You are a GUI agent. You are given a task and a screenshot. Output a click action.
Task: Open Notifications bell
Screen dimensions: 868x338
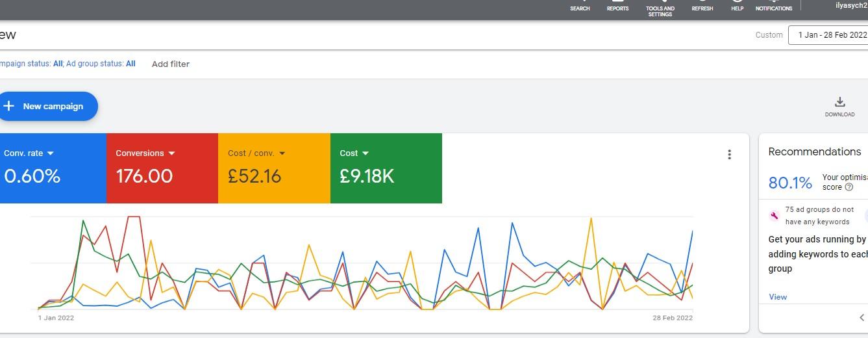[x=774, y=5]
